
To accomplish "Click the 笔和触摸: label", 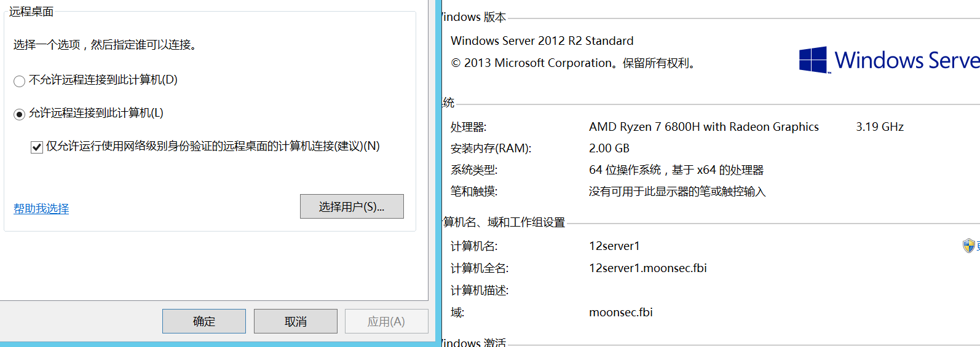I will tap(474, 192).
